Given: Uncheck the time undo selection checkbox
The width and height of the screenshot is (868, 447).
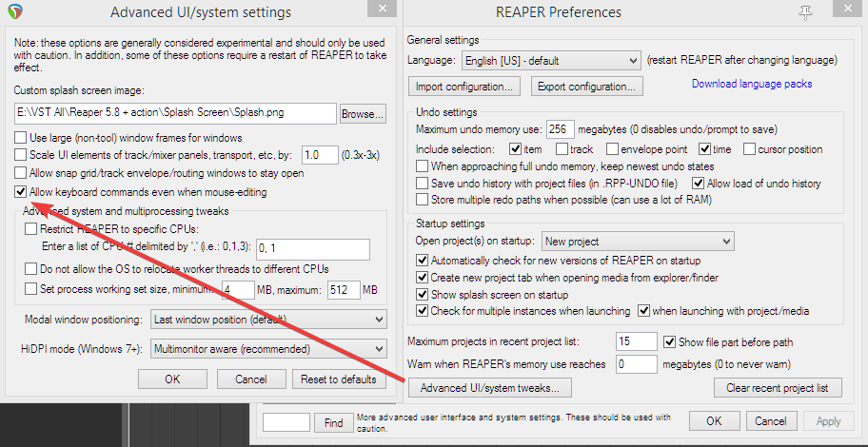Looking at the screenshot, I should pos(704,148).
